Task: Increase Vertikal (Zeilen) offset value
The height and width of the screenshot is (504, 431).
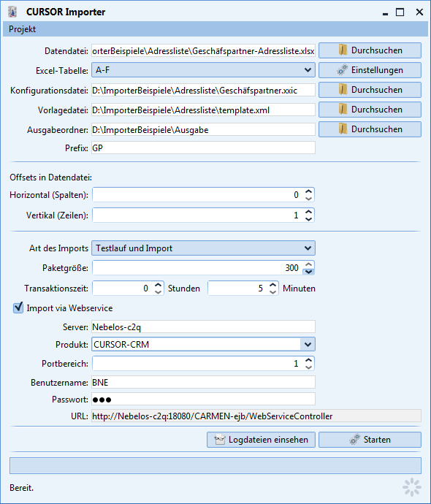Action: [308, 212]
